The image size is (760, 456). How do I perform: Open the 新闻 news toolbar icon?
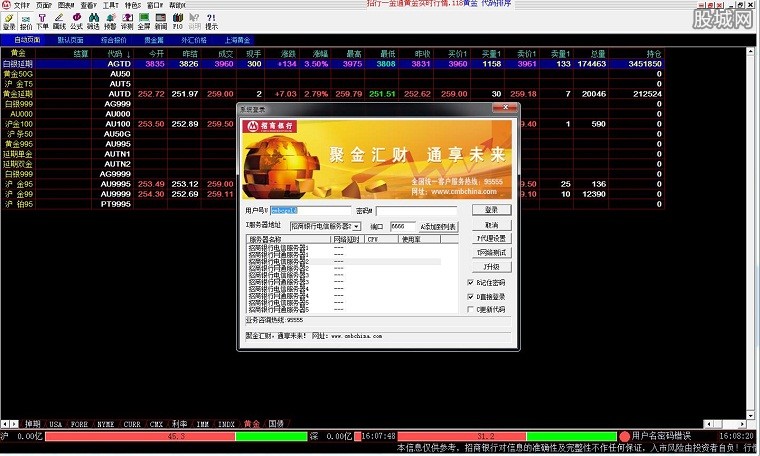click(161, 21)
